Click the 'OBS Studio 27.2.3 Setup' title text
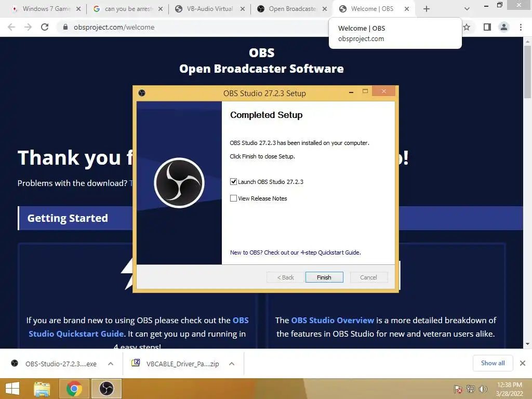Screen dimensions: 532x399 click(x=264, y=94)
